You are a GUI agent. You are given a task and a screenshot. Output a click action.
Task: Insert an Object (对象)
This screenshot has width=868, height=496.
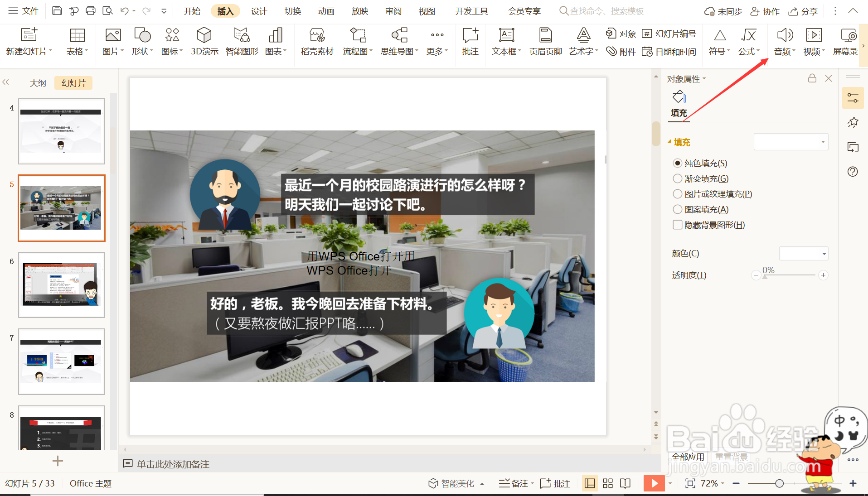pyautogui.click(x=621, y=34)
